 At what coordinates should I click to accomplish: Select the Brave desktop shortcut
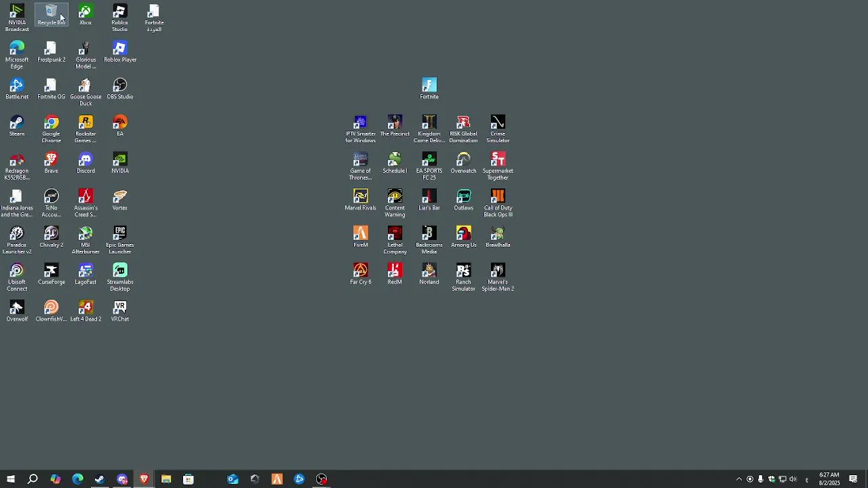click(x=52, y=163)
